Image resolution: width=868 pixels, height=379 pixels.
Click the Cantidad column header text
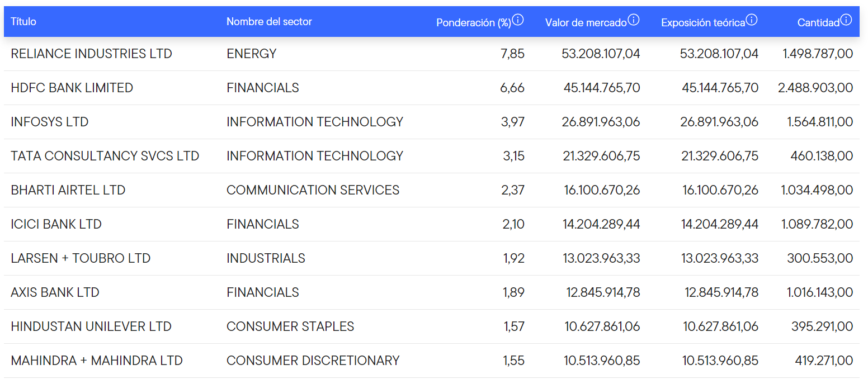818,22
